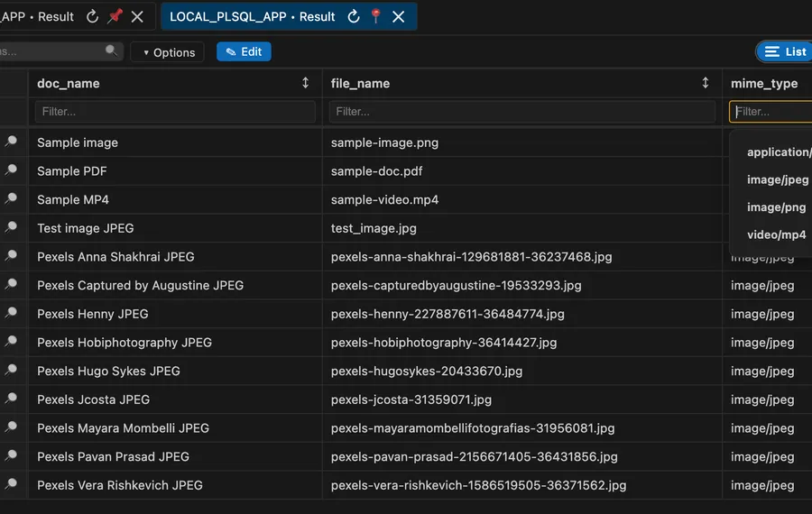812x514 pixels.
Task: Focus the doc_name filter field
Action: point(175,111)
